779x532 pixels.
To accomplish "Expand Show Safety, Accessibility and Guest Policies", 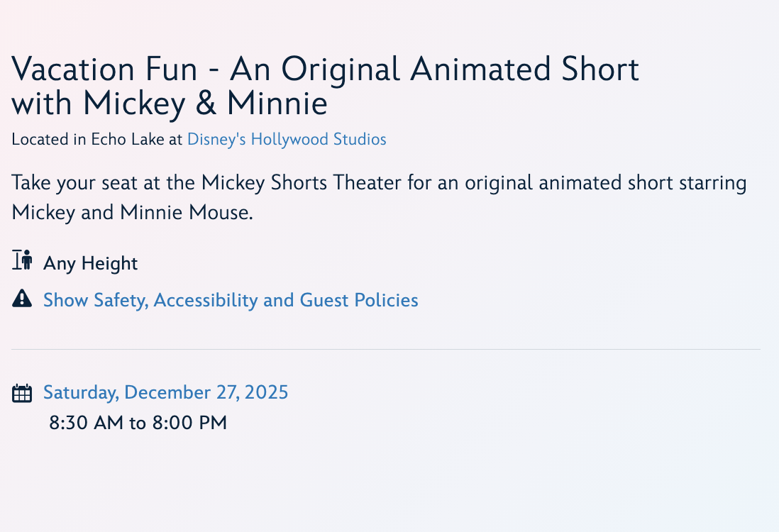I will coord(231,300).
